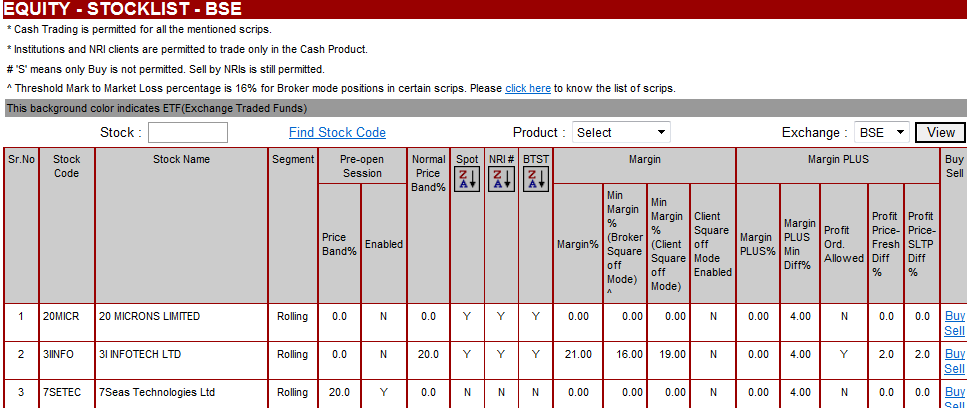The height and width of the screenshot is (408, 967).
Task: Open the Find Stock Code link
Action: pyautogui.click(x=337, y=133)
